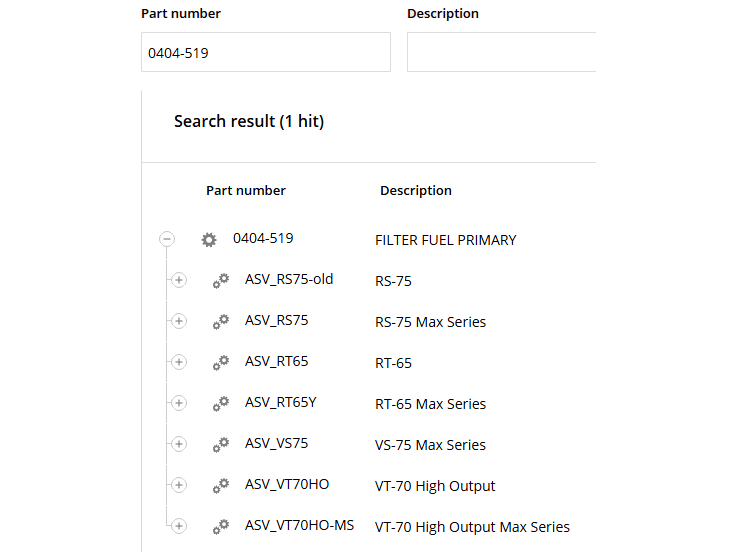Viewport: 741px width, 556px height.
Task: Click the assembly icon beside ASV_RT65
Action: click(x=221, y=363)
